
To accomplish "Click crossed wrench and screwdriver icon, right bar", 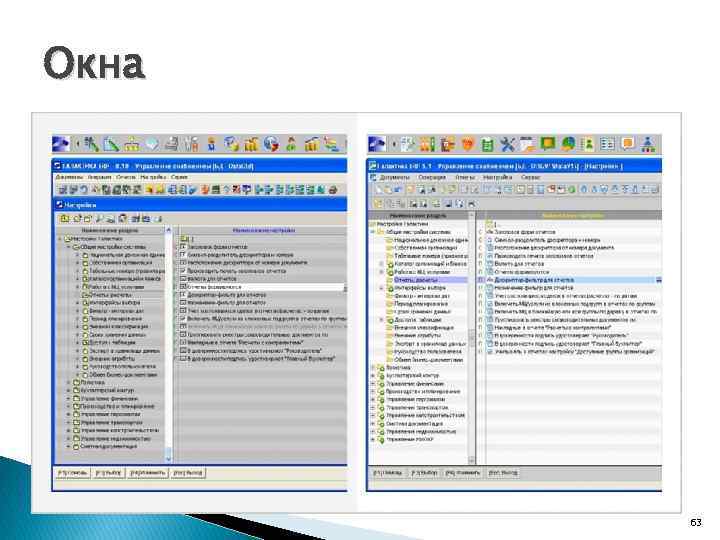I will 507,144.
